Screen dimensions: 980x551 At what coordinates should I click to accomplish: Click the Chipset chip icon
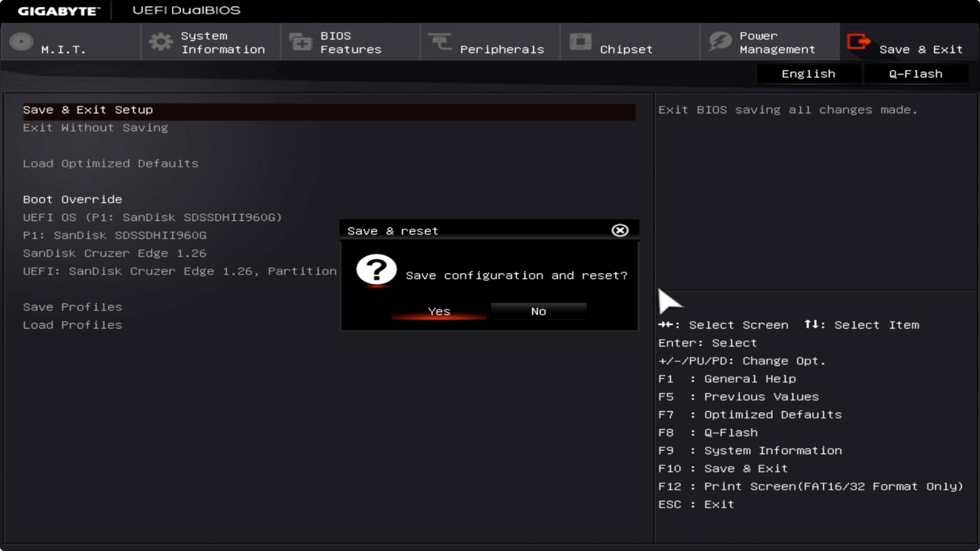click(x=580, y=42)
